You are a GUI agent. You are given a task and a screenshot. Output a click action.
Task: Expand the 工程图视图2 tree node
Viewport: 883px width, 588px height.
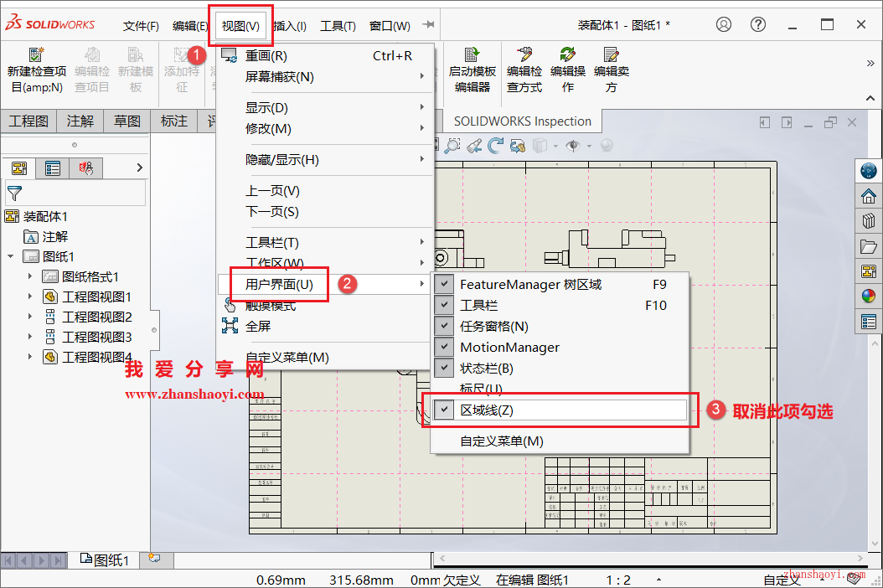(x=30, y=317)
